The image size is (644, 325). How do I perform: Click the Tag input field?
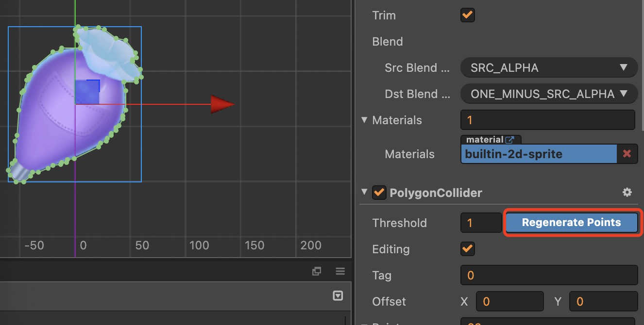(548, 276)
